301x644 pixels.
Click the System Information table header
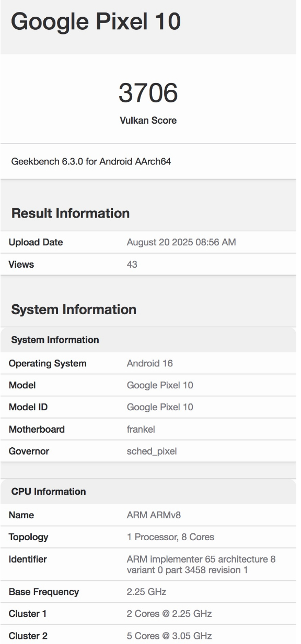click(x=55, y=340)
